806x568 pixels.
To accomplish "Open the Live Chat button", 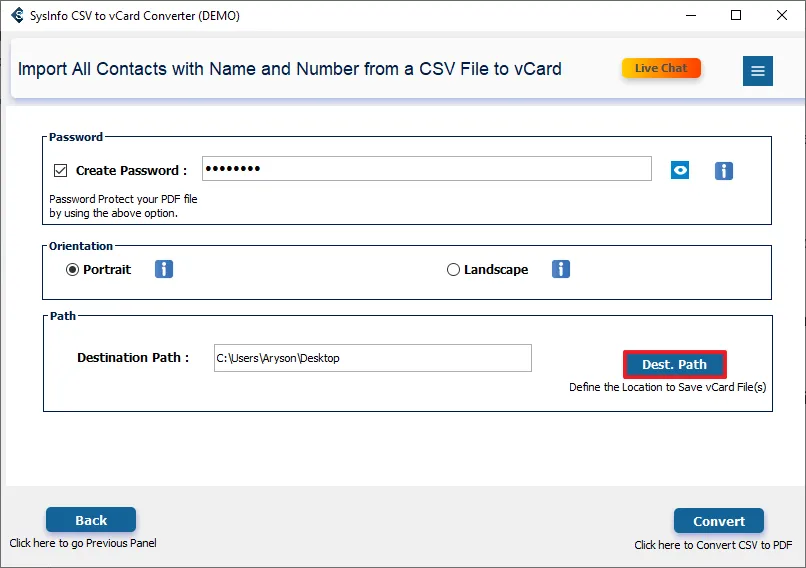I will pos(661,68).
